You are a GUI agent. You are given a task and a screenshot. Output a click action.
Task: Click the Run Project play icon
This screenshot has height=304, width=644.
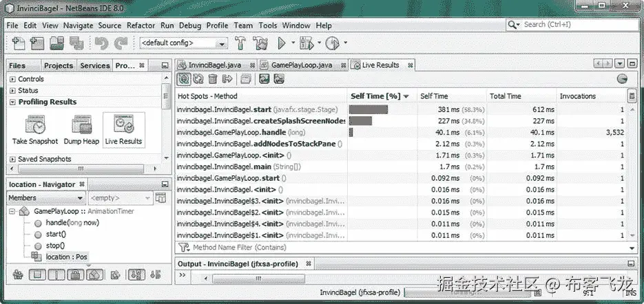click(282, 43)
